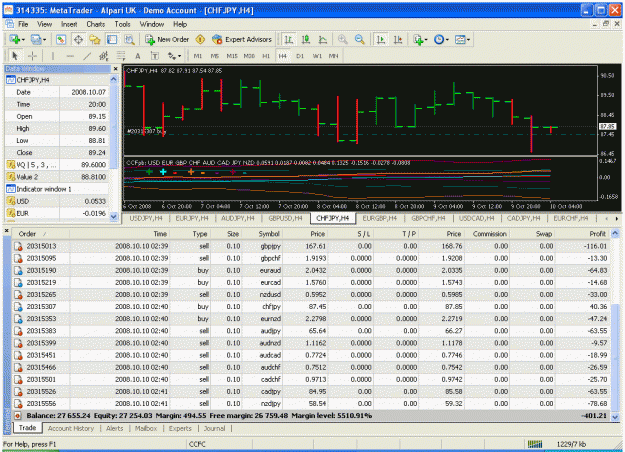Toggle the H4 timeframe button
This screenshot has height=452, width=625.
pyautogui.click(x=282, y=56)
